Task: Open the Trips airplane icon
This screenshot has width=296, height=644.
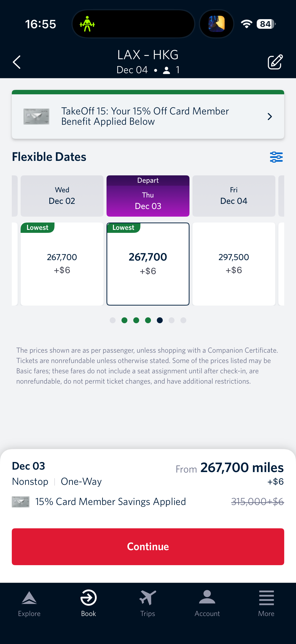Action: [148, 598]
